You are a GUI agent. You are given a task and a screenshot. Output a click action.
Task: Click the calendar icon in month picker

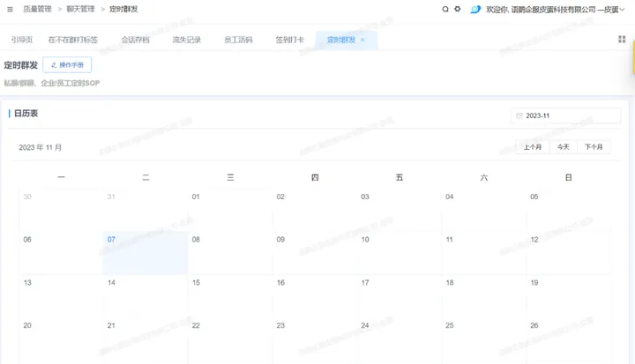519,115
